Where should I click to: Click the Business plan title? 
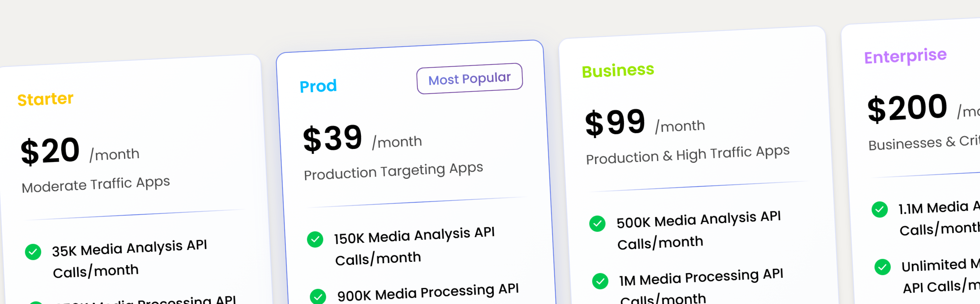click(618, 69)
